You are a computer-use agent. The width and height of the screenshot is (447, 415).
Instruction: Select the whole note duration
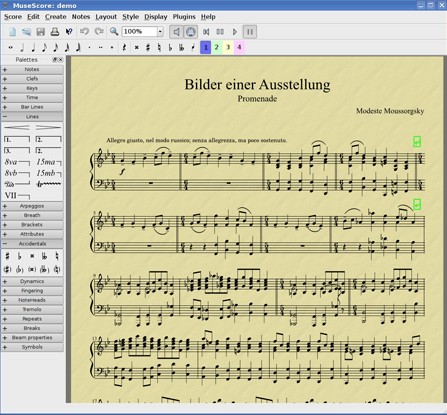coord(11,48)
